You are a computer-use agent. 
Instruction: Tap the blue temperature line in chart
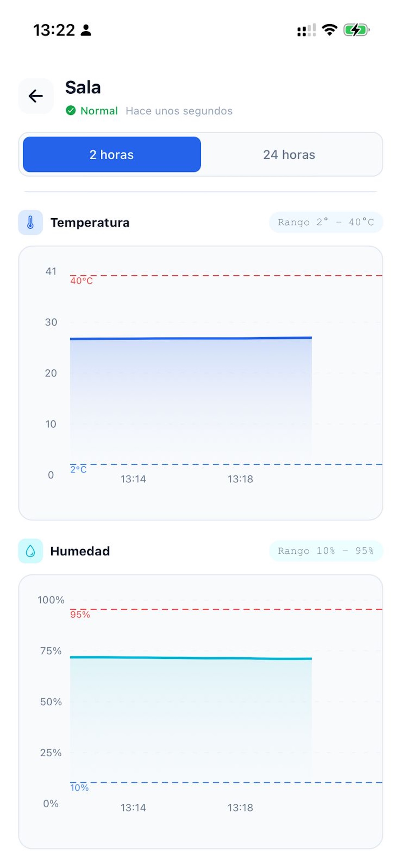point(191,338)
